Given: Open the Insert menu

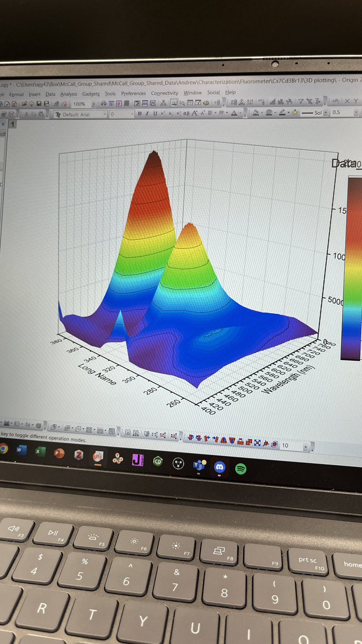Looking at the screenshot, I should (34, 94).
